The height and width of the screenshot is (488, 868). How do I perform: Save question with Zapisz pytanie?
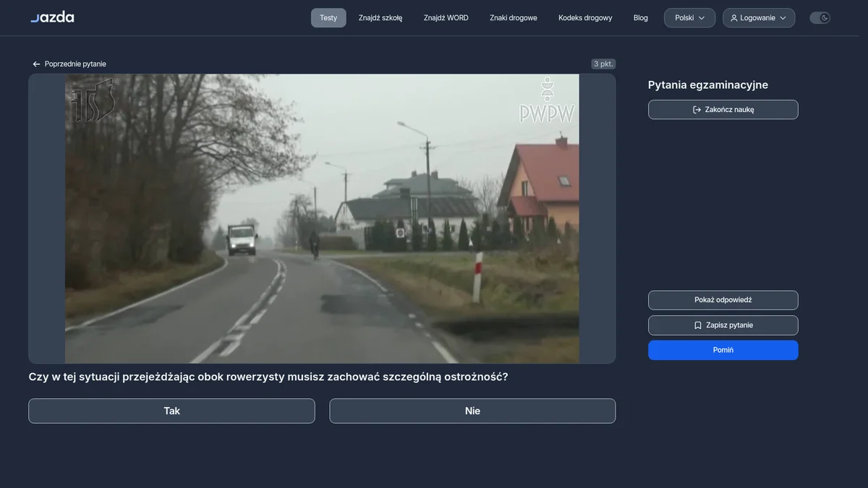pyautogui.click(x=723, y=325)
